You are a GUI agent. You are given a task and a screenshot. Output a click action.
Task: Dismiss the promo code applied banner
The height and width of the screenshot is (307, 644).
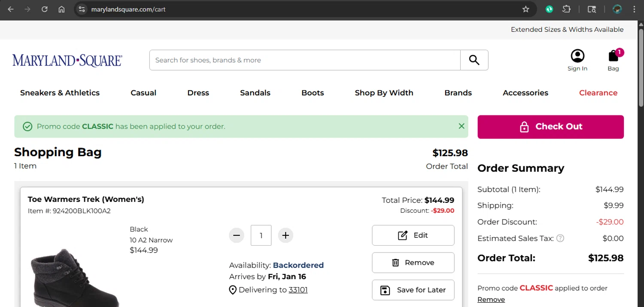point(462,126)
